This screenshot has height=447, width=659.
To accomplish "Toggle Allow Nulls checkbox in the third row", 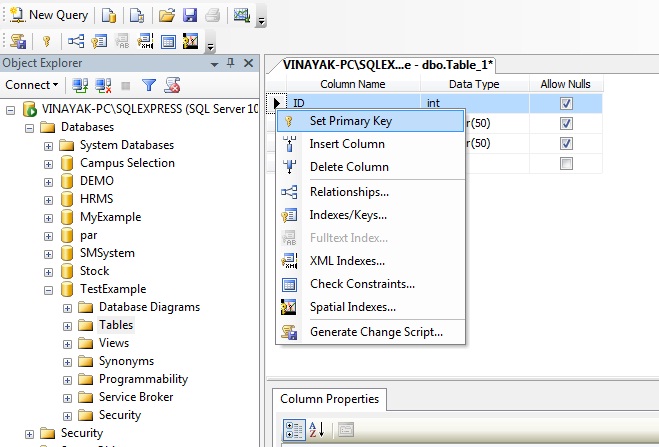I will pos(566,143).
